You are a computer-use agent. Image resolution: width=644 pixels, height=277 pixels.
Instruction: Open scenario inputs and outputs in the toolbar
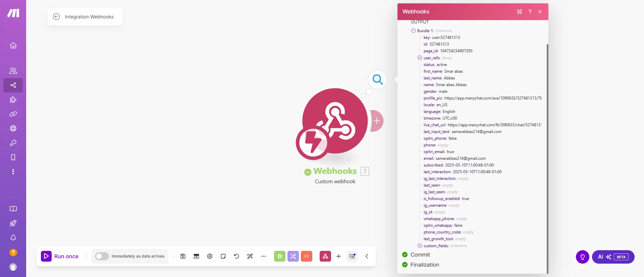pyautogui.click(x=196, y=256)
